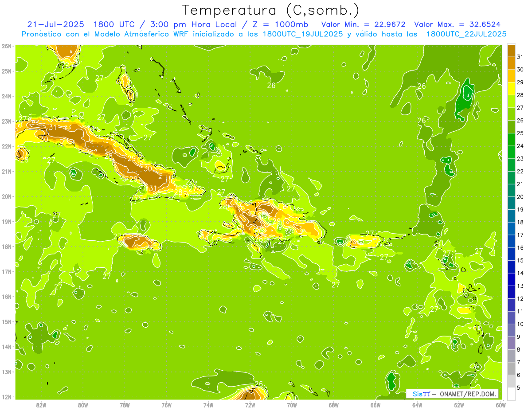532x411 pixels.
Task: Click legend value 8
Action: [519, 349]
